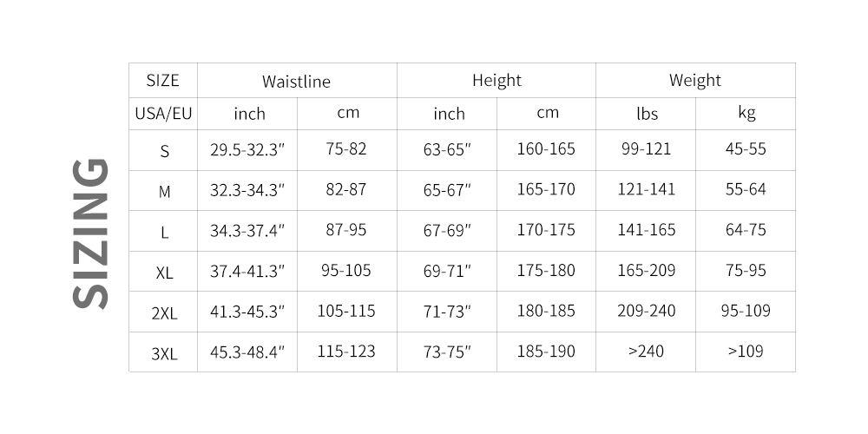
Task: Click the vertical SIZING title text
Action: 91,233
